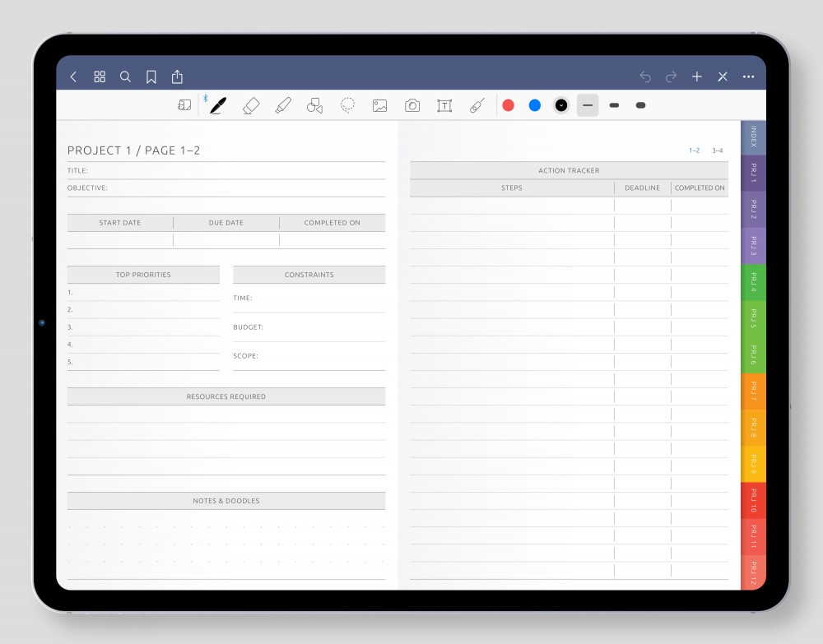The height and width of the screenshot is (644, 823).
Task: Tap the PROJECT 1 / PAGE 1–2 title
Action: coord(134,151)
